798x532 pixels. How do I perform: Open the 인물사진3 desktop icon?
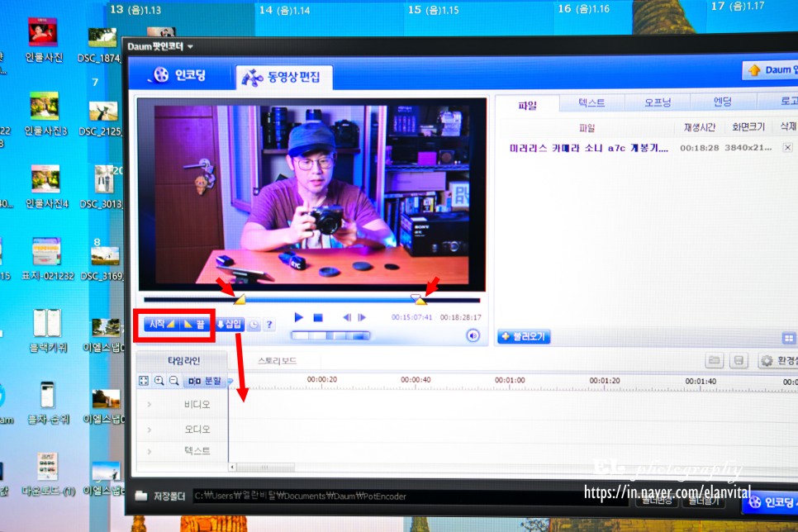[45, 114]
